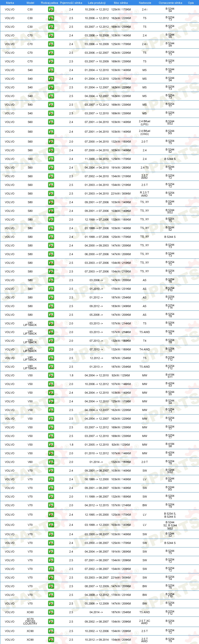The image size is (199, 644).
Task: Select the fuel icon in the S80 183kW / 249KM row
Action: (51, 306)
